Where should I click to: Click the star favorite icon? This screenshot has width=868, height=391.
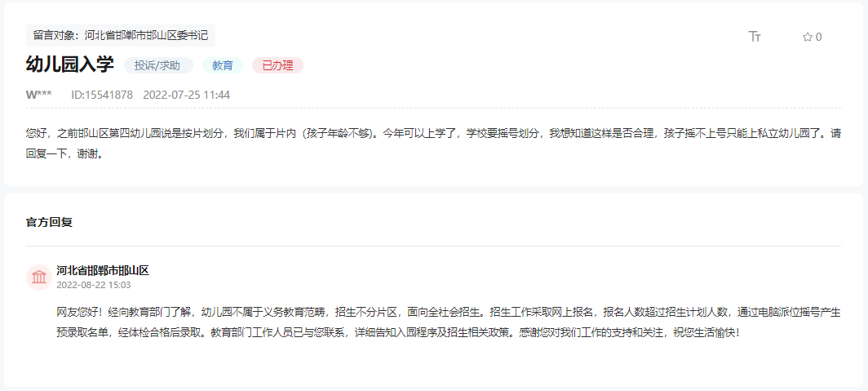pyautogui.click(x=807, y=37)
